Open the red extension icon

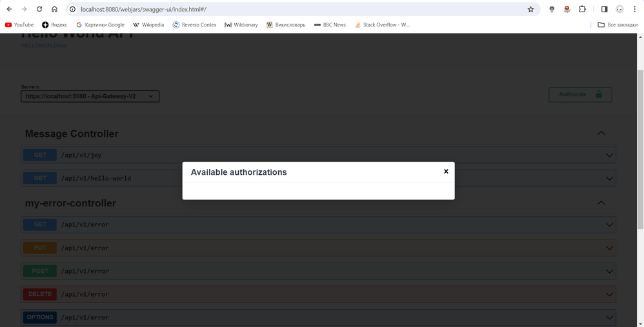pyautogui.click(x=567, y=9)
